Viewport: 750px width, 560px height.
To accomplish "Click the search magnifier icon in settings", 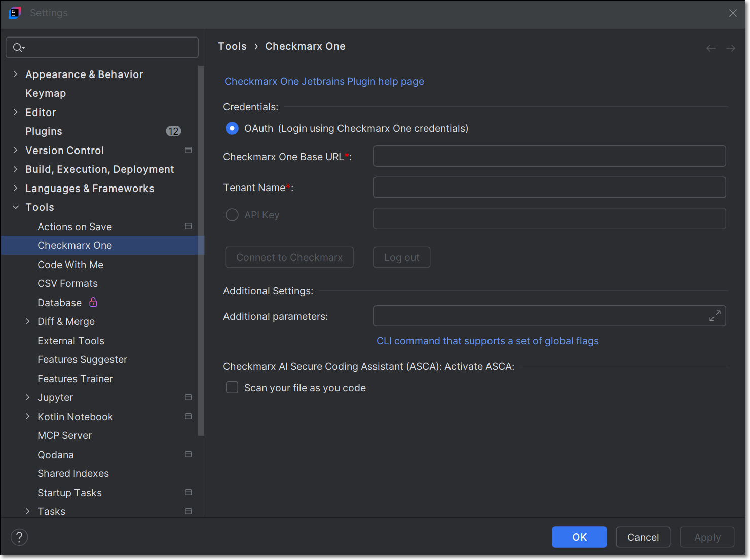I will (x=18, y=48).
